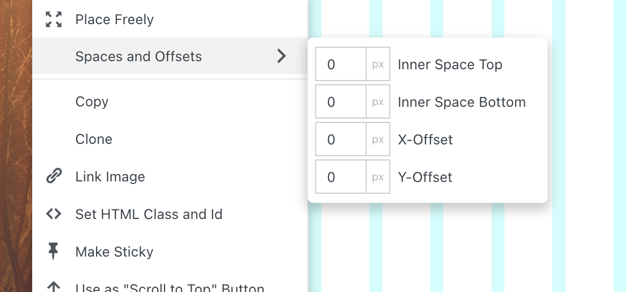Click the px unit beside Inner Space Top
644x292 pixels.
[378, 64]
